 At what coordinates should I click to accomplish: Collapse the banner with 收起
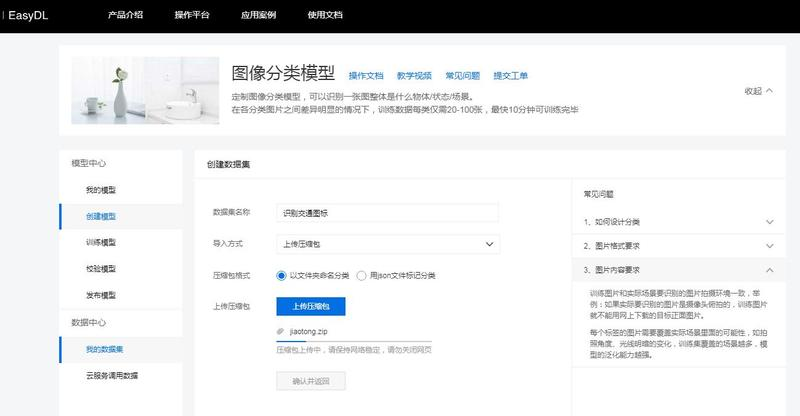(x=758, y=91)
